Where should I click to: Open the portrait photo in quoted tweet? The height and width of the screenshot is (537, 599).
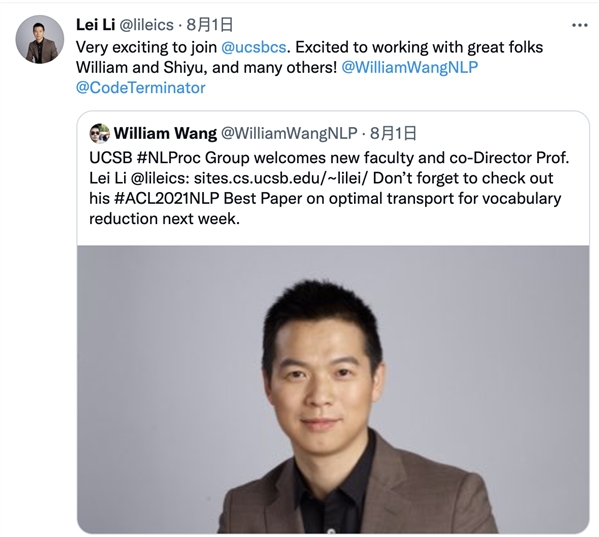coord(333,389)
